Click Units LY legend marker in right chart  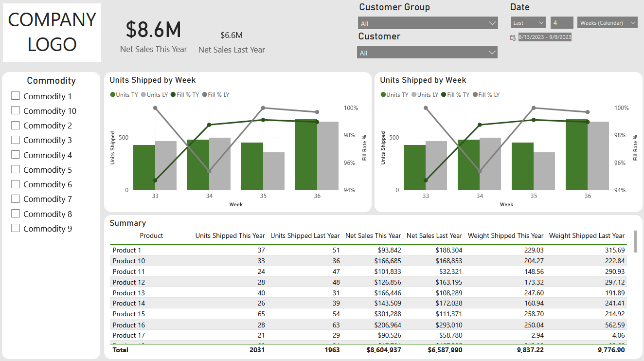point(414,95)
